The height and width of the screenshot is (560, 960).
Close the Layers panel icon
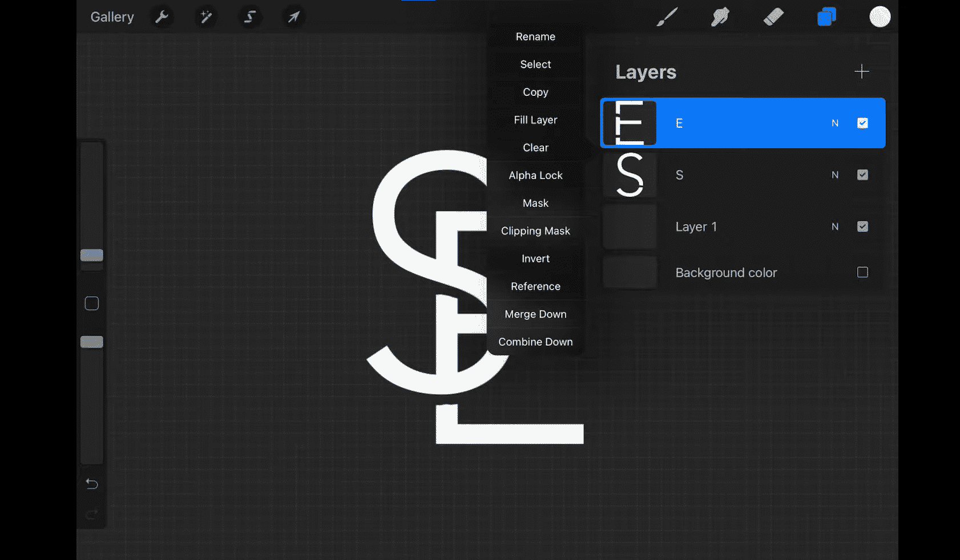click(826, 17)
